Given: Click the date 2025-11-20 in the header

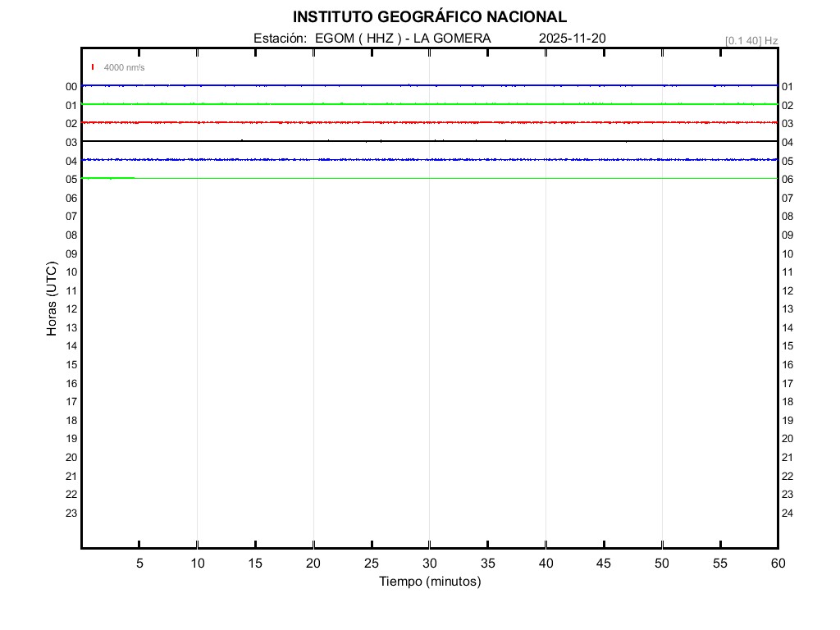Looking at the screenshot, I should coord(573,39).
